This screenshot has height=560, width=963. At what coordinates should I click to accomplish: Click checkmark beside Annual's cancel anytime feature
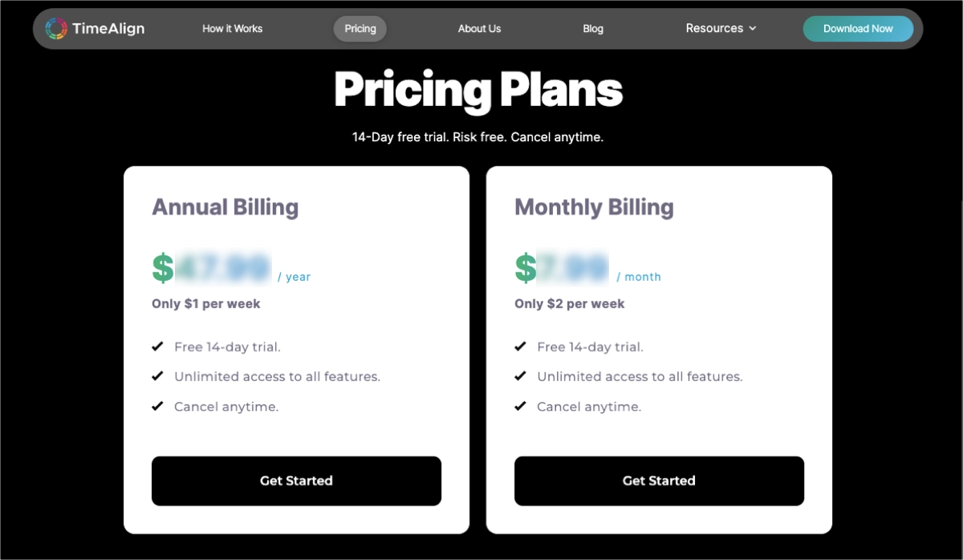[157, 405]
